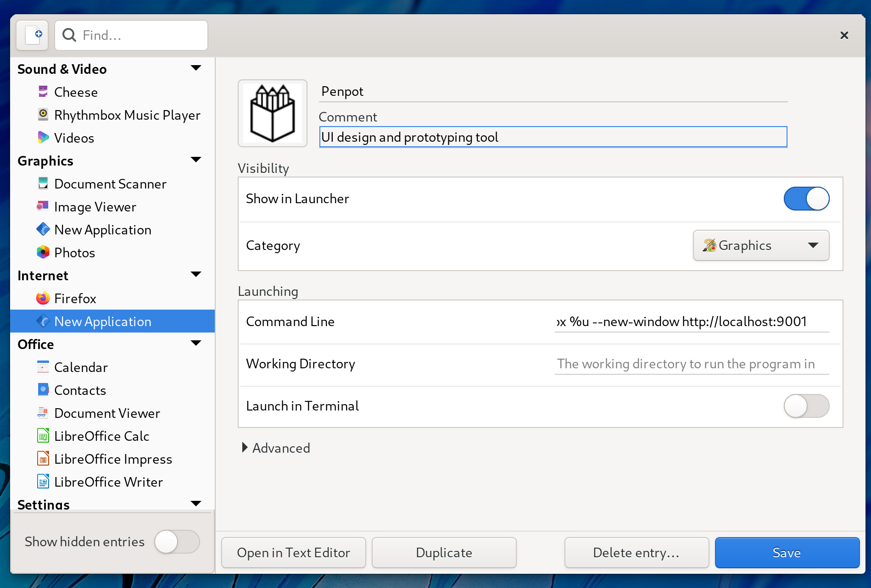Viewport: 871px width, 588px height.
Task: Click the Firefox icon
Action: 43,298
